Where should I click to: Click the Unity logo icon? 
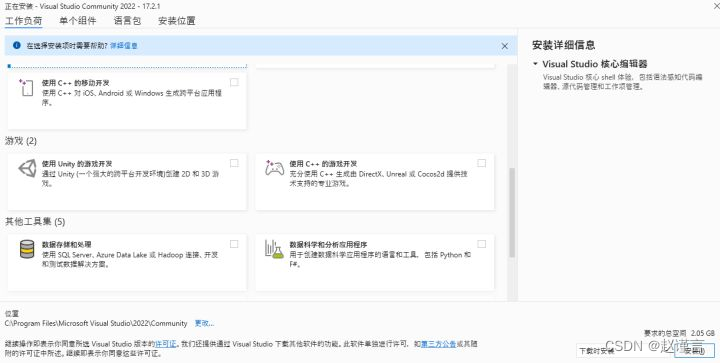(27, 168)
